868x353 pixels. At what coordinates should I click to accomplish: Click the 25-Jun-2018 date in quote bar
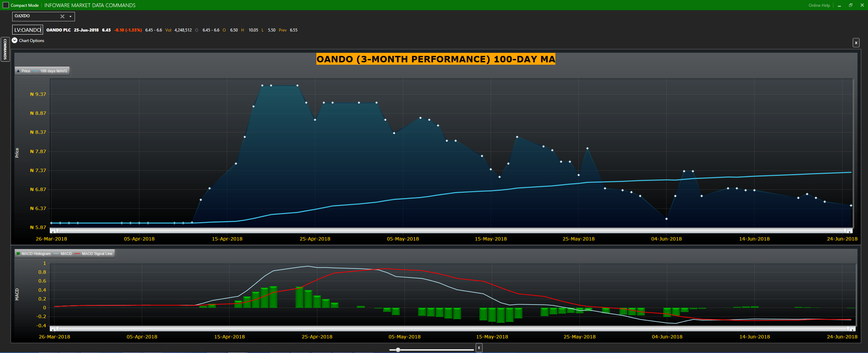(x=86, y=30)
